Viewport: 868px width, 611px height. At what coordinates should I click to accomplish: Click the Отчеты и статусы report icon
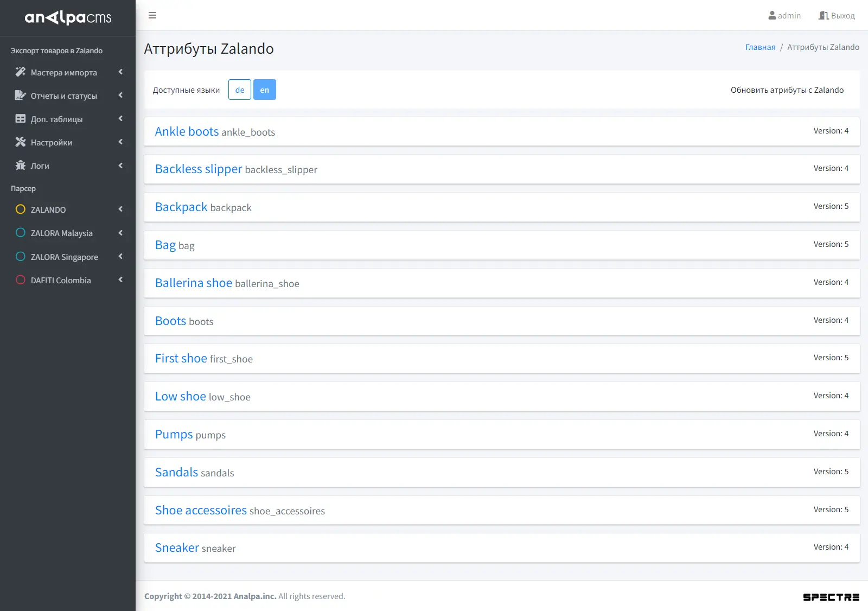21,96
